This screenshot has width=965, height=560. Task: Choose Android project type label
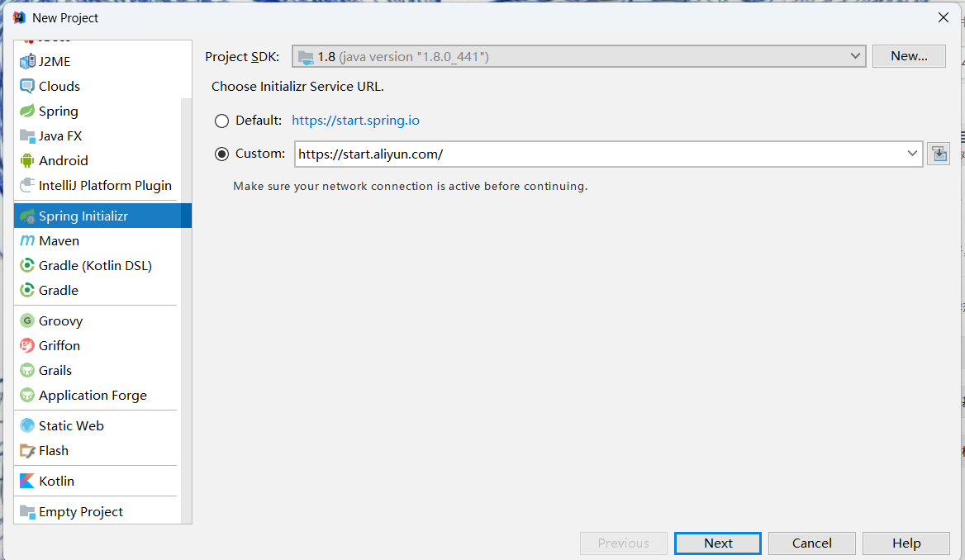coord(64,160)
